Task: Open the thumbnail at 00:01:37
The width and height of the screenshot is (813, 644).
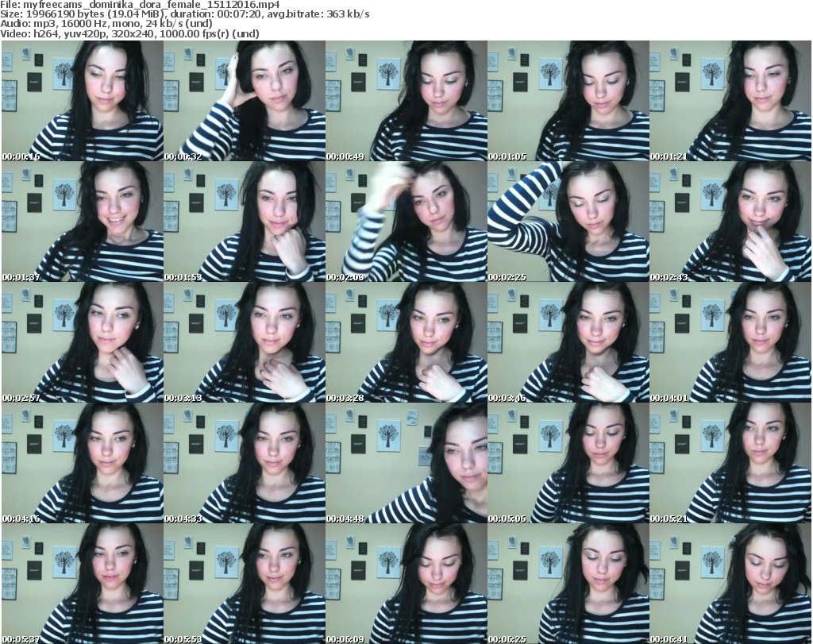Action: click(x=81, y=222)
